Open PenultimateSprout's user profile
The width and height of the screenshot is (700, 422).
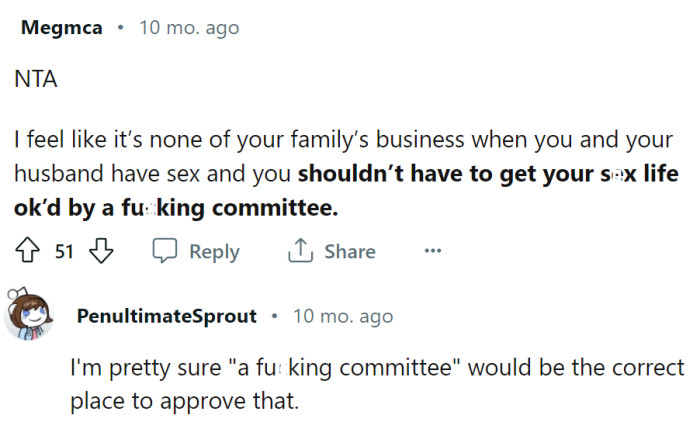tap(166, 317)
